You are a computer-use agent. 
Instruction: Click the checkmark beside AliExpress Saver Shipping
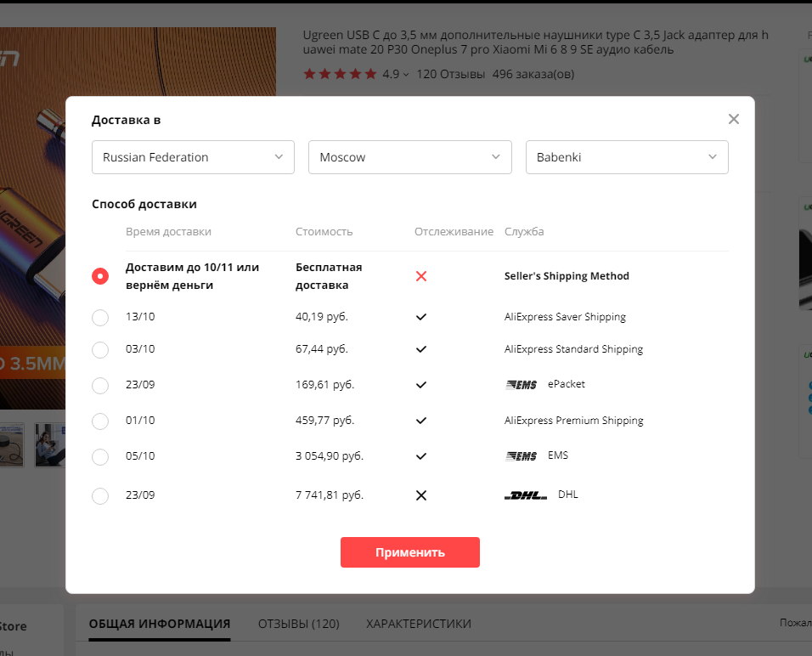coord(420,317)
